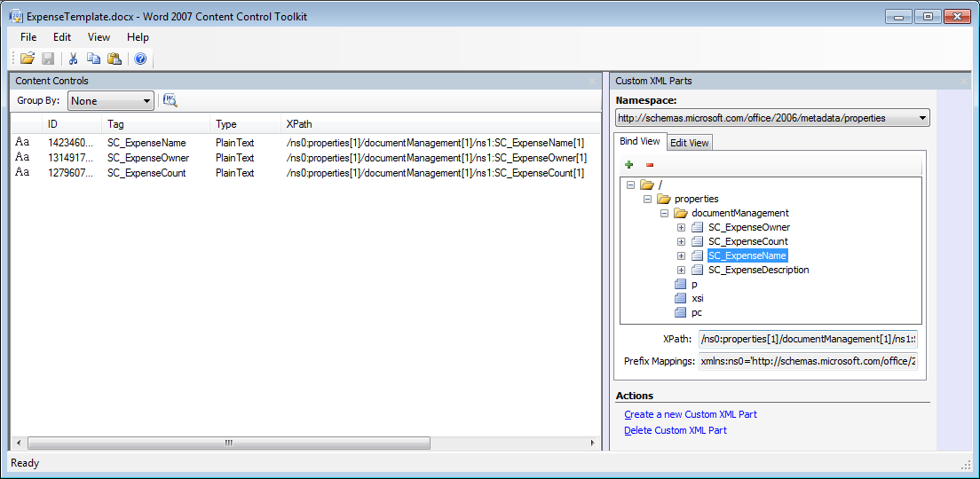The image size is (980, 479).
Task: Click the Paste clipboard icon
Action: point(114,59)
